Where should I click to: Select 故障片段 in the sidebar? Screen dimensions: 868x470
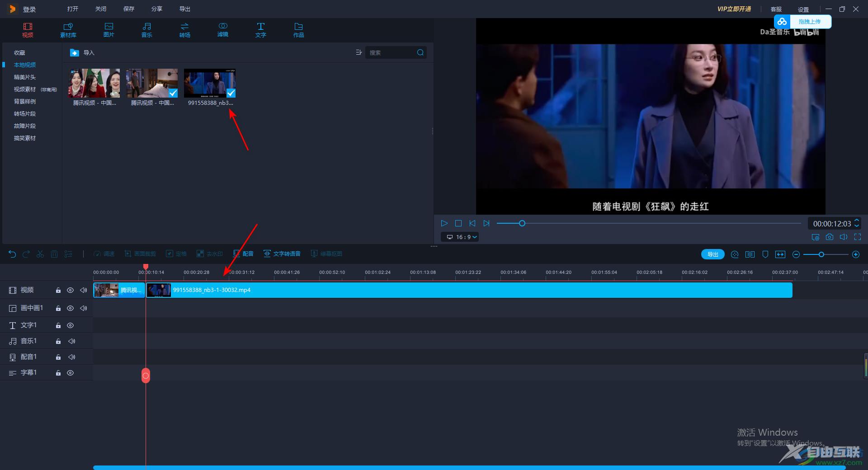(x=25, y=126)
